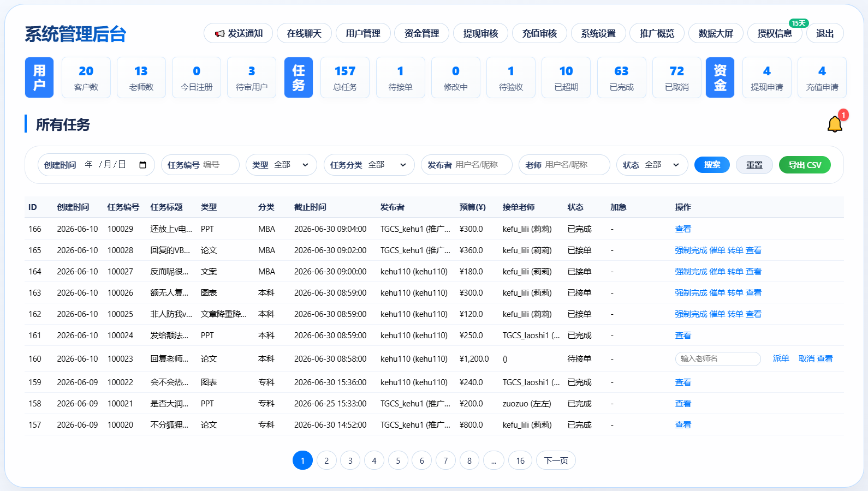This screenshot has width=868, height=491.
Task: Click the 重置 button
Action: pos(754,165)
